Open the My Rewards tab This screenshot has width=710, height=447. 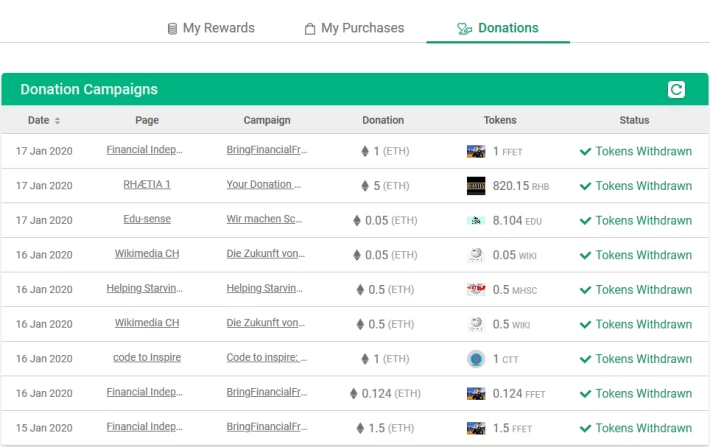coord(211,28)
